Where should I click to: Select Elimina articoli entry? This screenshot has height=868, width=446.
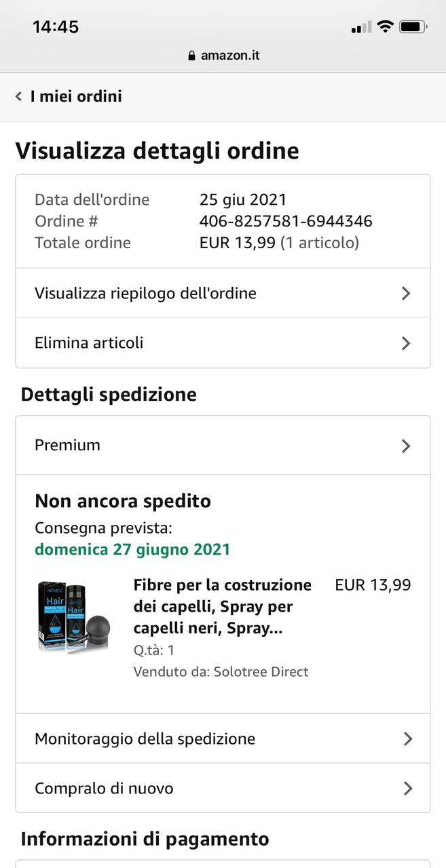(223, 343)
